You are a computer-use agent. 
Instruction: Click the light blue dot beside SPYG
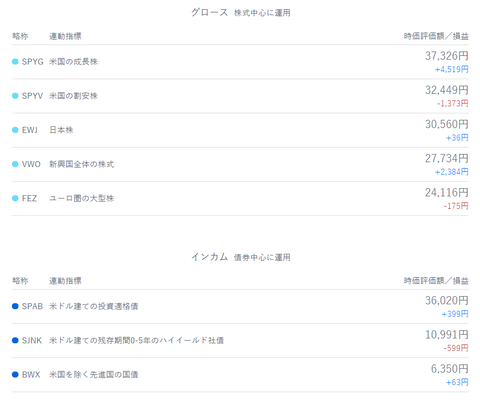coord(15,62)
